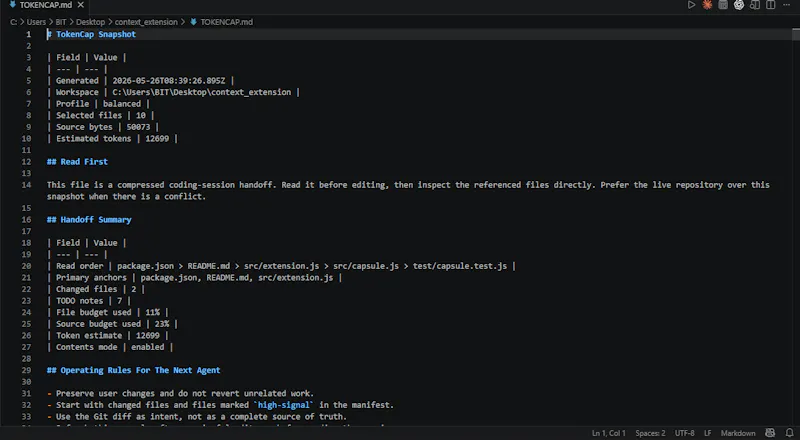The width and height of the screenshot is (800, 440).
Task: Open the orange starburst Claude icon
Action: 707,5
